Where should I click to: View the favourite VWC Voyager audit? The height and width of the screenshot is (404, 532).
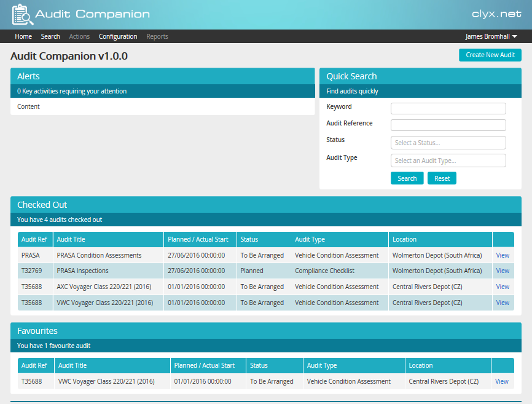click(x=501, y=381)
